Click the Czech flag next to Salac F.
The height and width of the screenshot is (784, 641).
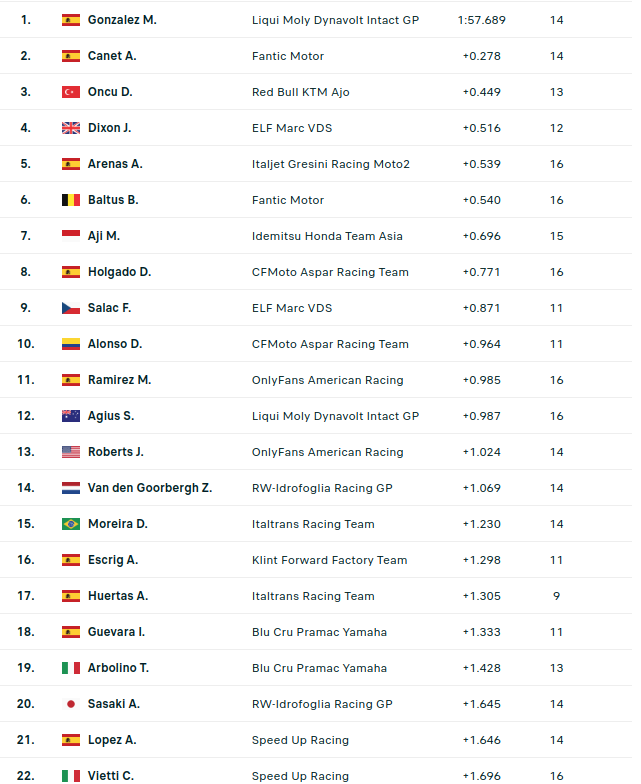pyautogui.click(x=70, y=308)
